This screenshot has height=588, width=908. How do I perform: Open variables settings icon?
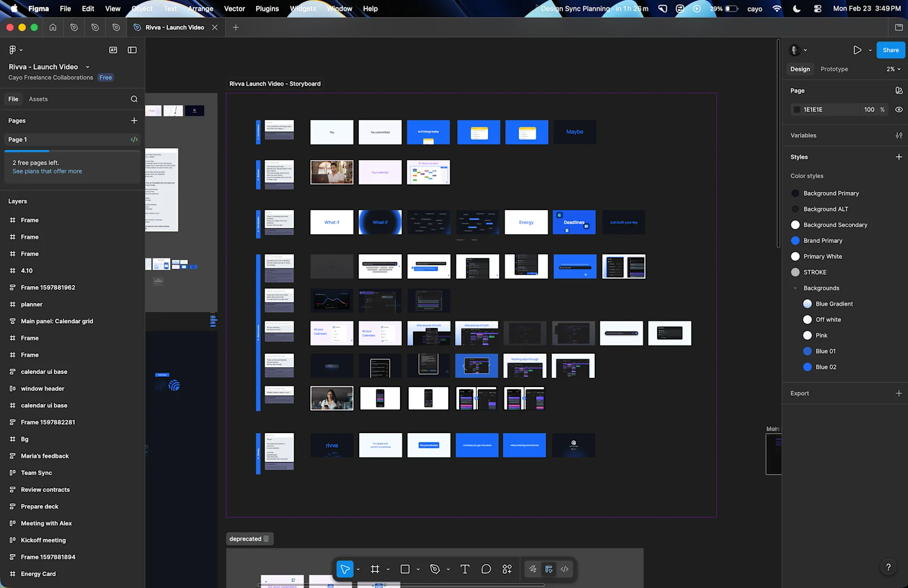coord(899,135)
